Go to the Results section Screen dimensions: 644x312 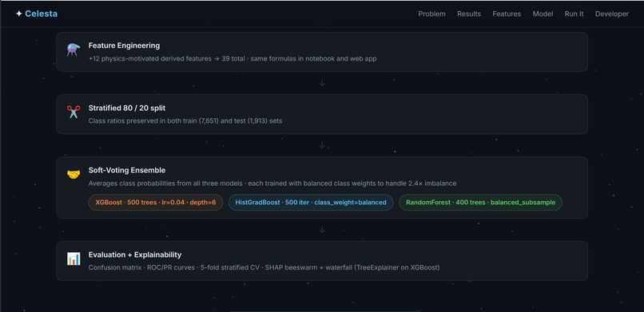469,14
